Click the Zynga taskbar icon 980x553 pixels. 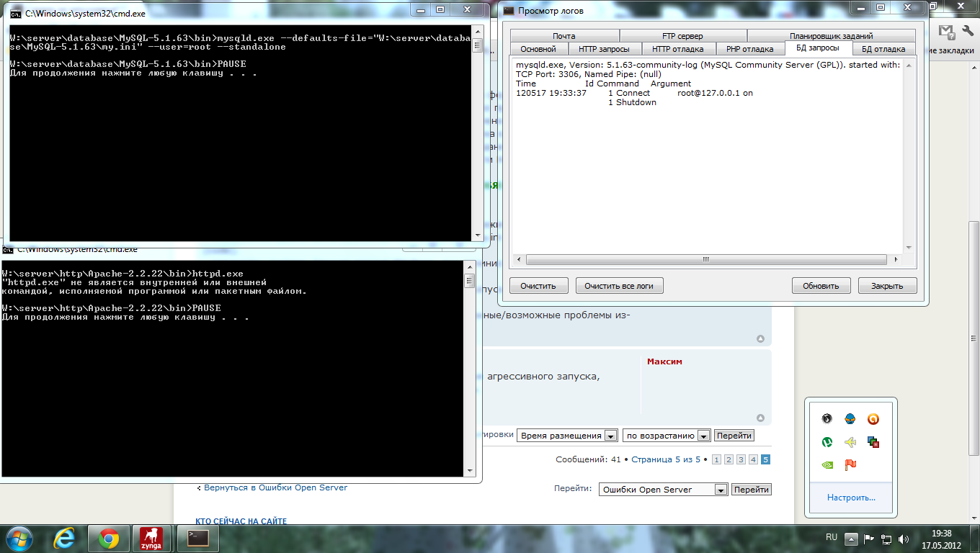[x=151, y=539]
